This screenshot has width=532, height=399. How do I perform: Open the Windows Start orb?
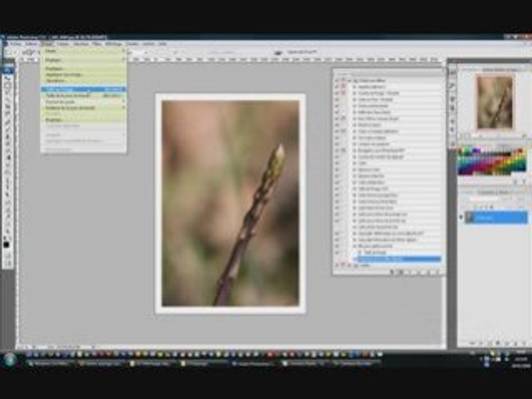[x=10, y=360]
